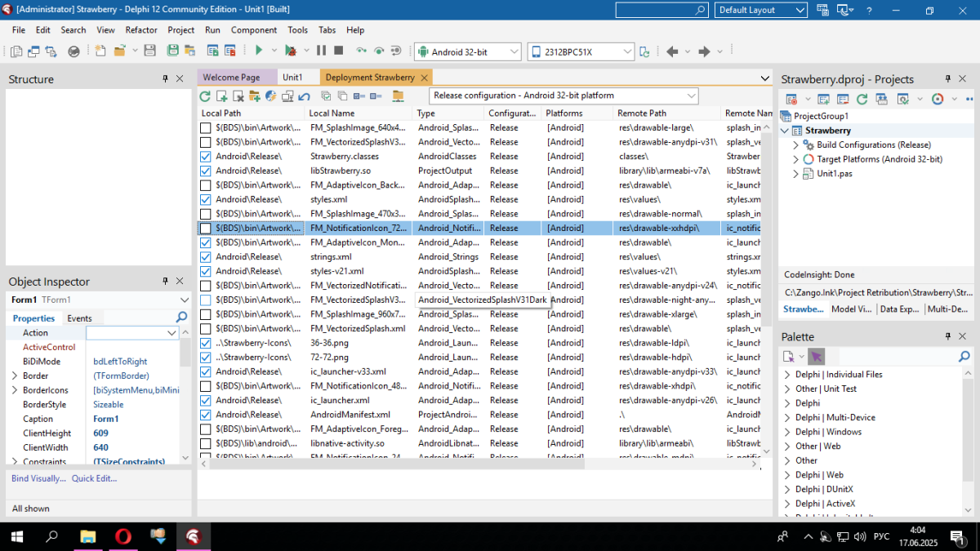Screen dimensions: 980x551
Task: Click the Quick Edit link
Action: coord(94,478)
